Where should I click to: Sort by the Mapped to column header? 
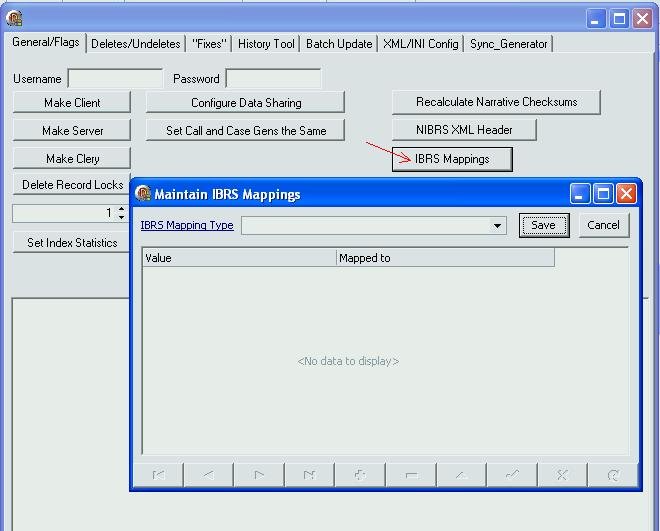tap(444, 258)
